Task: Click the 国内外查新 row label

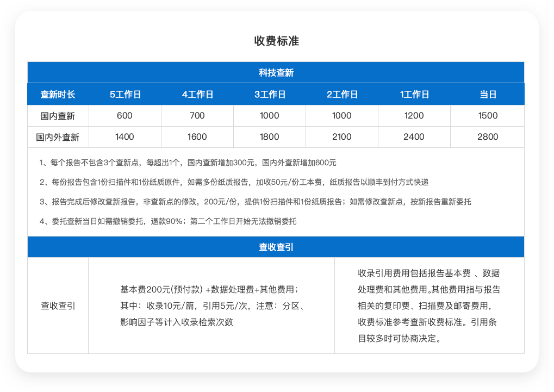Action: point(58,137)
